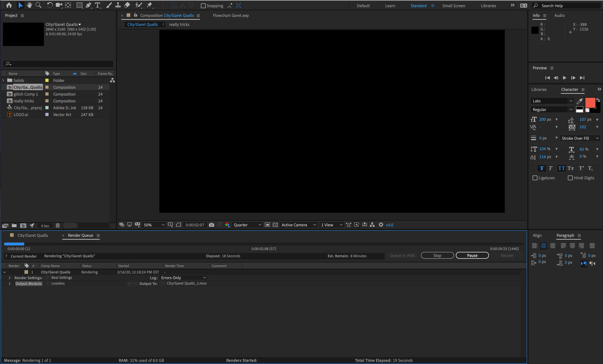The height and width of the screenshot is (364, 603).
Task: Expand the Solids folder
Action: pos(3,80)
